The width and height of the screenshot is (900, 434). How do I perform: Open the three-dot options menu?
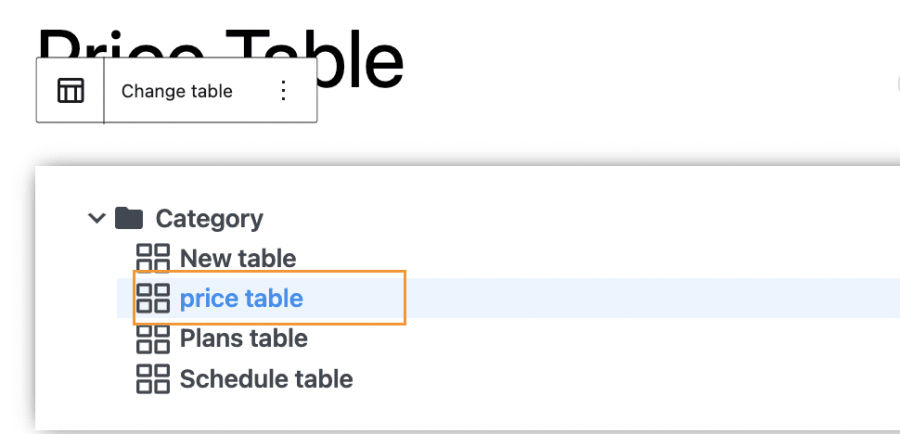[283, 91]
